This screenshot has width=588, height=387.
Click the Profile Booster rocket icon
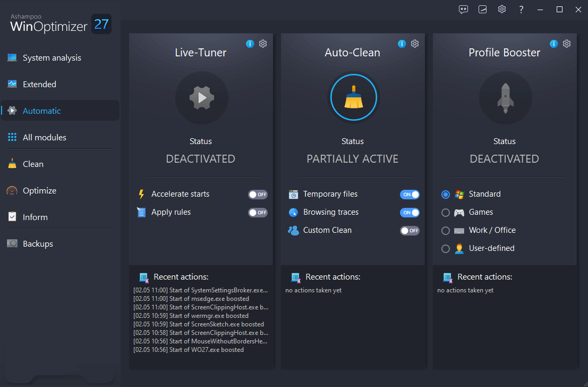pyautogui.click(x=505, y=98)
